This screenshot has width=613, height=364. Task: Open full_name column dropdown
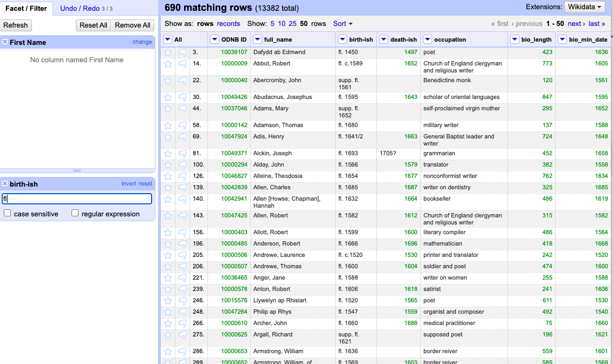[257, 39]
